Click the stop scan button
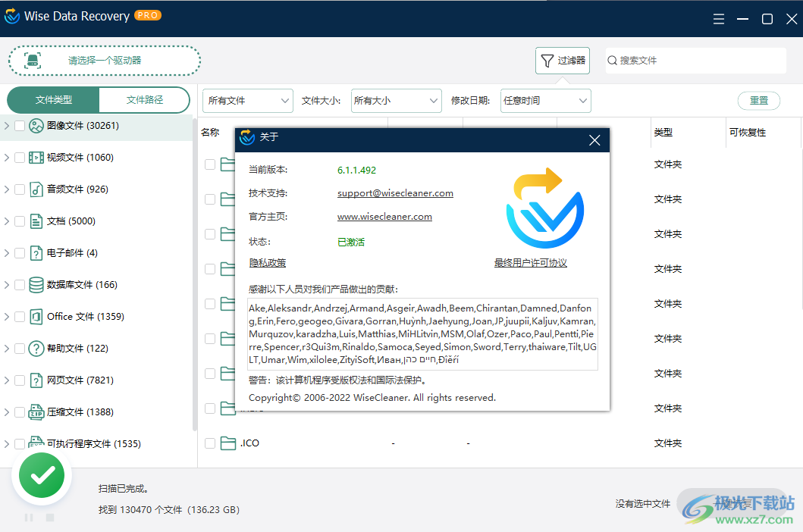Screen dimensions: 803x532 [50, 518]
